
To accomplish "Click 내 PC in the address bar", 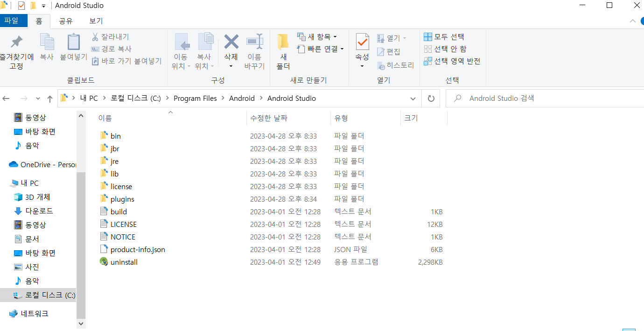I will click(89, 98).
